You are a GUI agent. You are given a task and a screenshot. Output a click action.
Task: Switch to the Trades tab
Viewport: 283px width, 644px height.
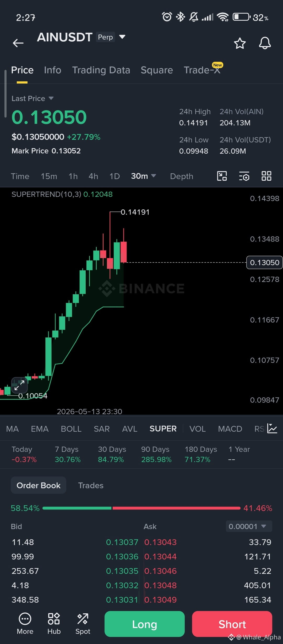[x=91, y=485]
